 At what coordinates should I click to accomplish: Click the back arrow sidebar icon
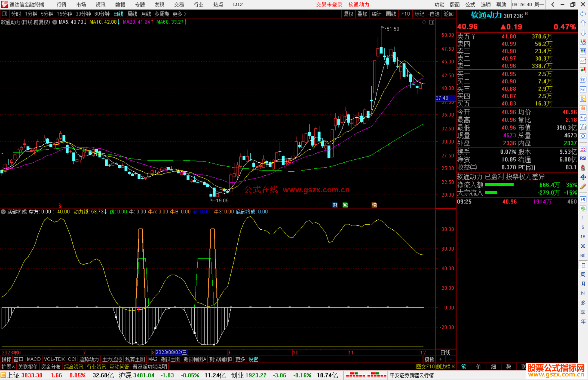[x=583, y=14]
